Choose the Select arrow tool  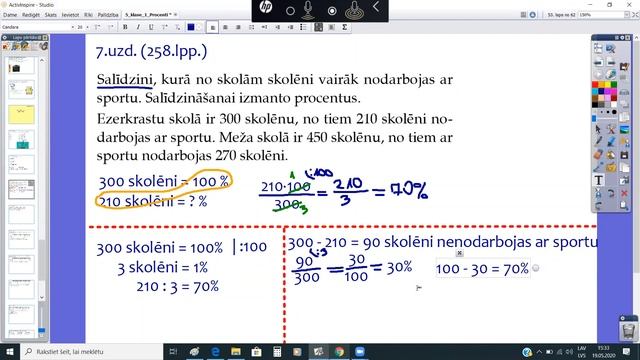[598, 129]
